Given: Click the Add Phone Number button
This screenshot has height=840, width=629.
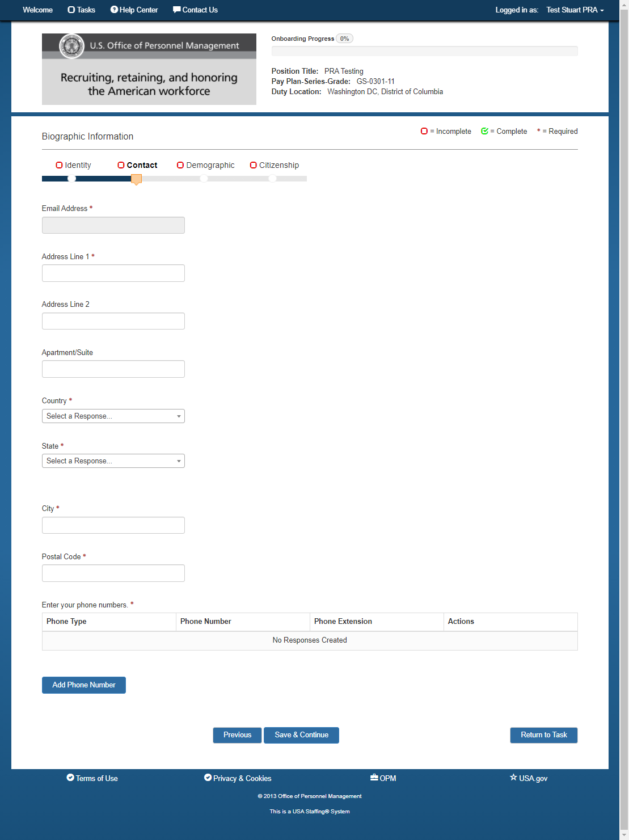Looking at the screenshot, I should (x=84, y=685).
